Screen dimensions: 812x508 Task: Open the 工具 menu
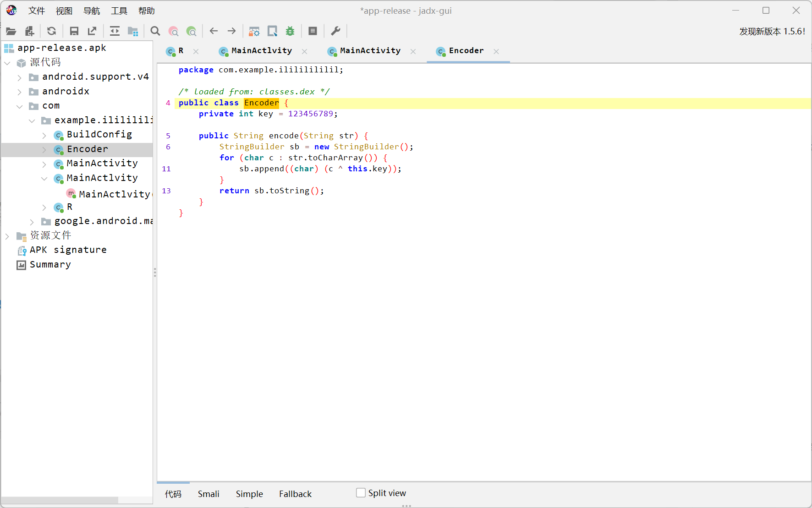point(119,11)
